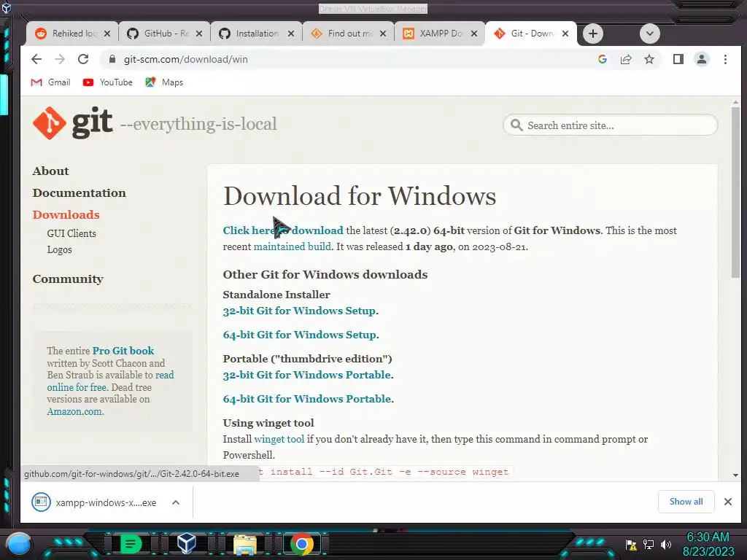
Task: Switch to the Rehiked reddit tab
Action: coord(71,34)
